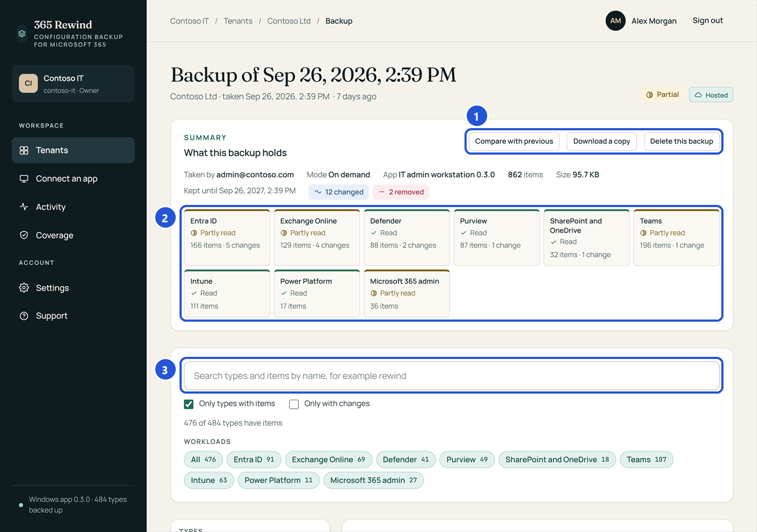This screenshot has width=757, height=532.
Task: Filter by Purview 49 workload
Action: [467, 460]
